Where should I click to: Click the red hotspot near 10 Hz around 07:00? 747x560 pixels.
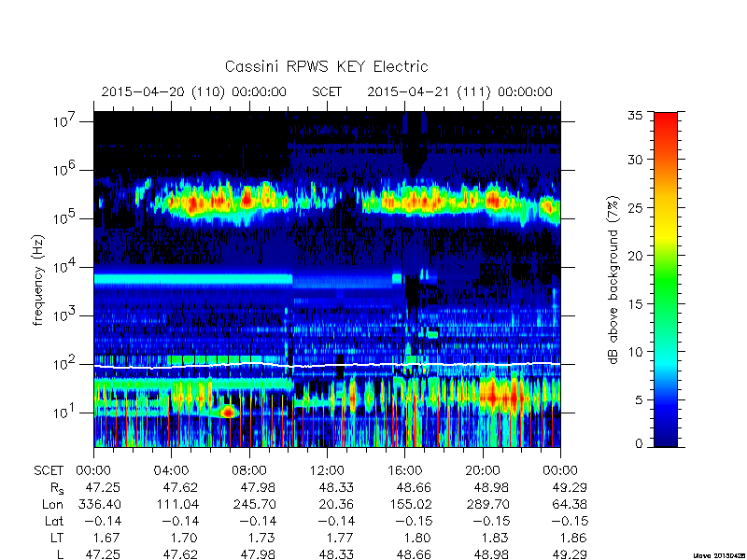click(x=229, y=412)
